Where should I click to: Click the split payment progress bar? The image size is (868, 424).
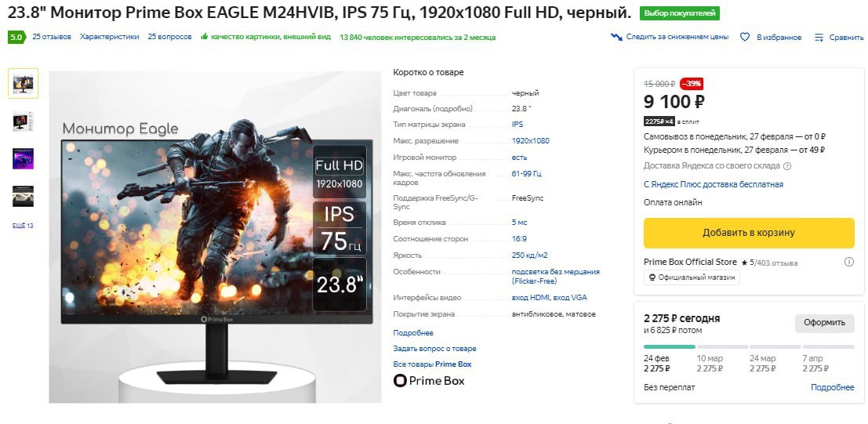click(749, 347)
